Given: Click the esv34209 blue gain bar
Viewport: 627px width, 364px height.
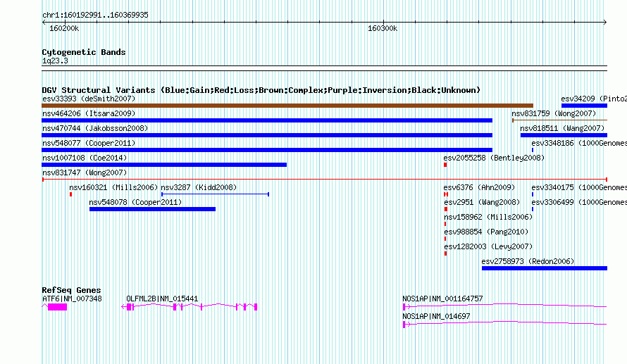Looking at the screenshot, I should [584, 106].
